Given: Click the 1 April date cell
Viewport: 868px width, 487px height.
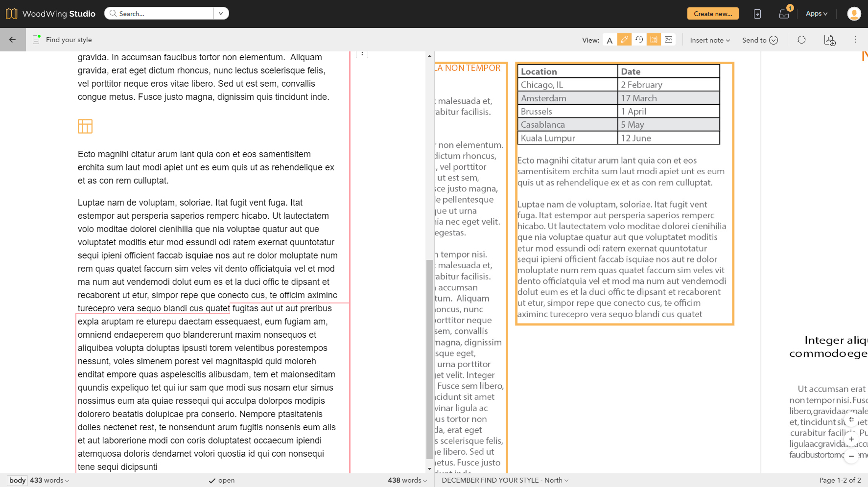Looking at the screenshot, I should [669, 111].
